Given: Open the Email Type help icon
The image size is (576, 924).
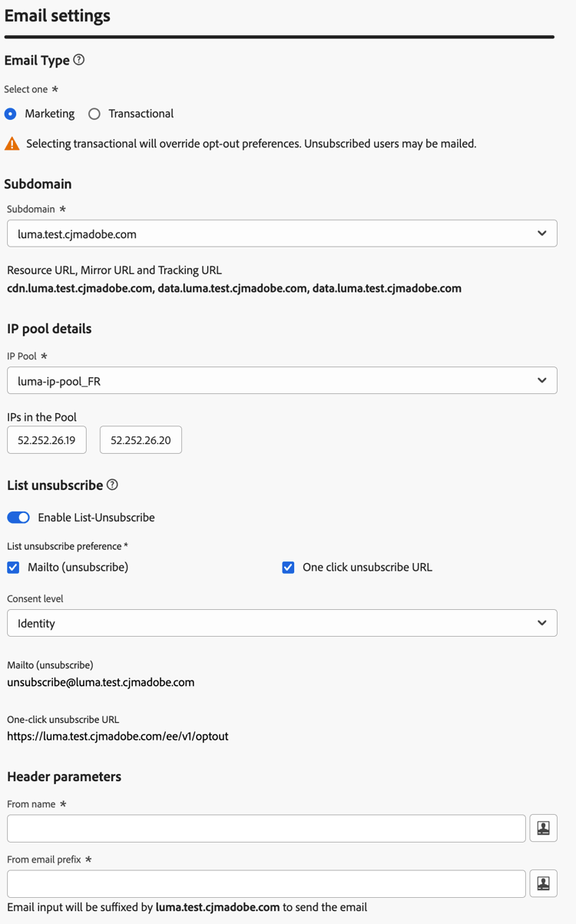Looking at the screenshot, I should click(79, 60).
